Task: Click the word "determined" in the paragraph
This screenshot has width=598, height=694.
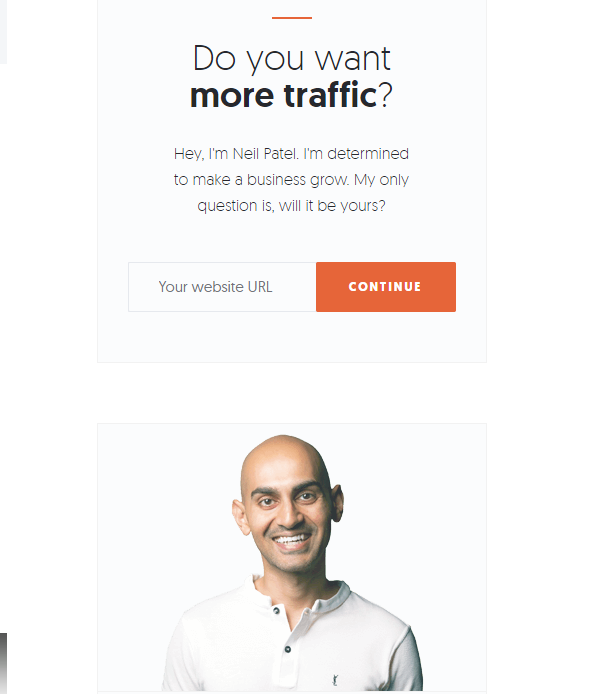Action: (368, 154)
